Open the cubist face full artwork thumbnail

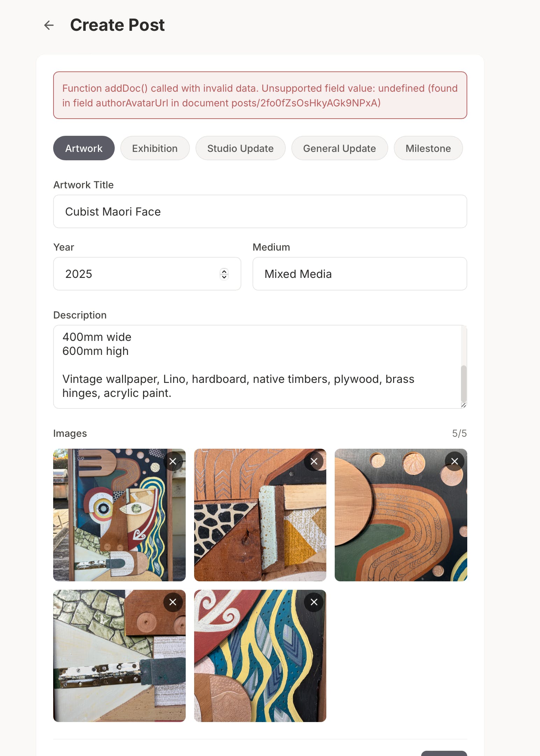(119, 515)
